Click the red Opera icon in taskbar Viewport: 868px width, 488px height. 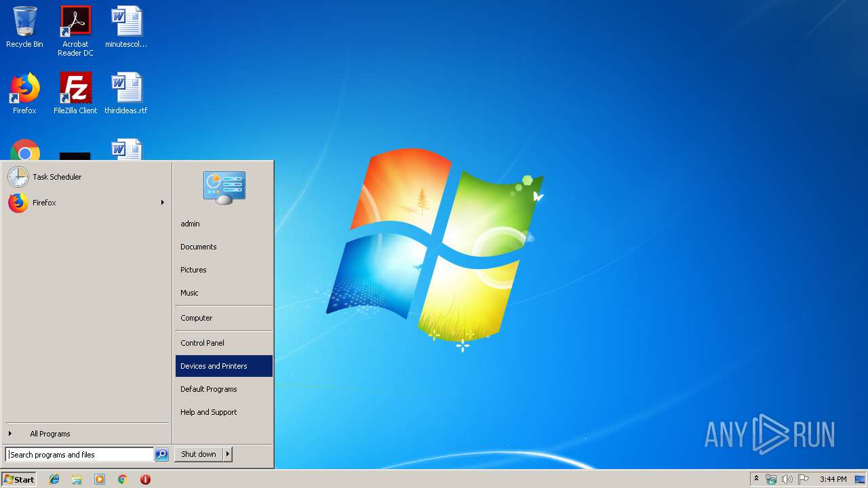(145, 479)
